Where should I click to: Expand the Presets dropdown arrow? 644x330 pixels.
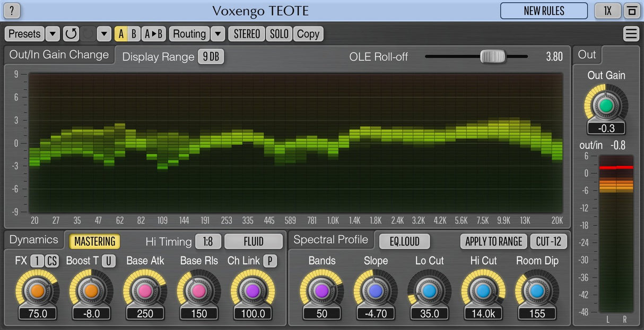(x=52, y=34)
